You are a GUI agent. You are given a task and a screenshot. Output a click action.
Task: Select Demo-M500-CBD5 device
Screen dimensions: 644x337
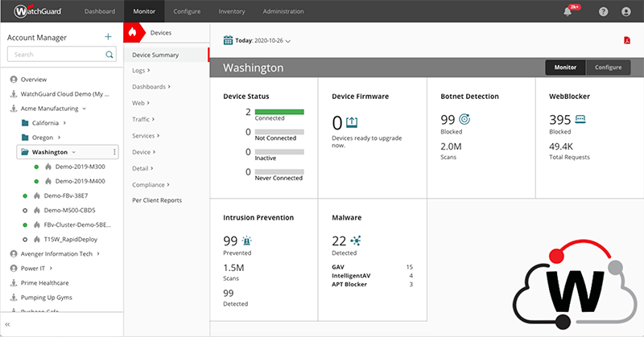(69, 210)
